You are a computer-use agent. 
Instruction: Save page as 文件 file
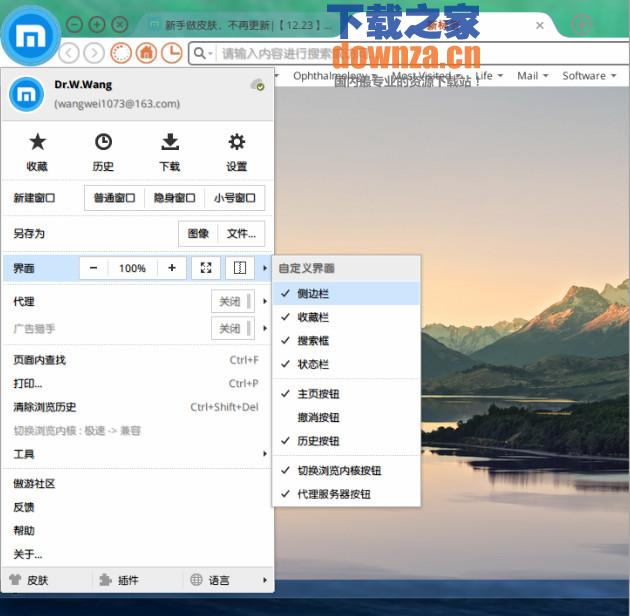[241, 233]
